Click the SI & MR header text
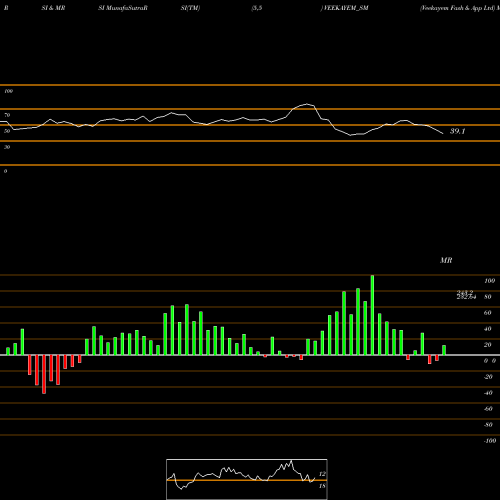 [x=53, y=8]
